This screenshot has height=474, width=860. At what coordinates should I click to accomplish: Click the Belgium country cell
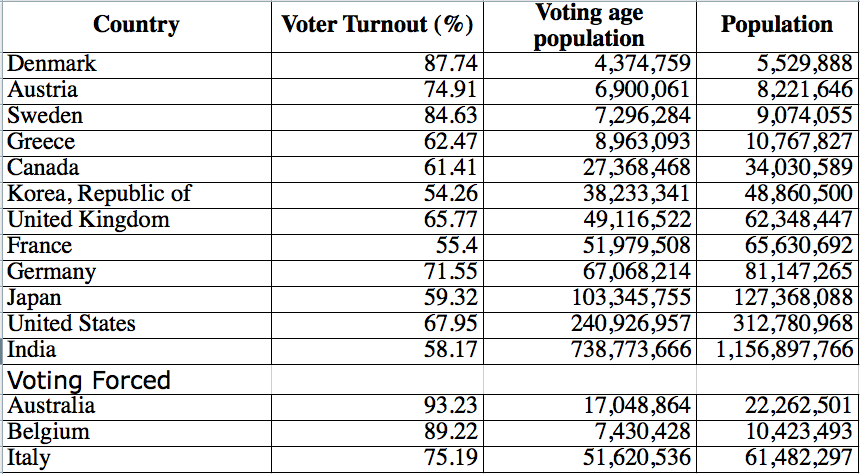tap(48, 432)
